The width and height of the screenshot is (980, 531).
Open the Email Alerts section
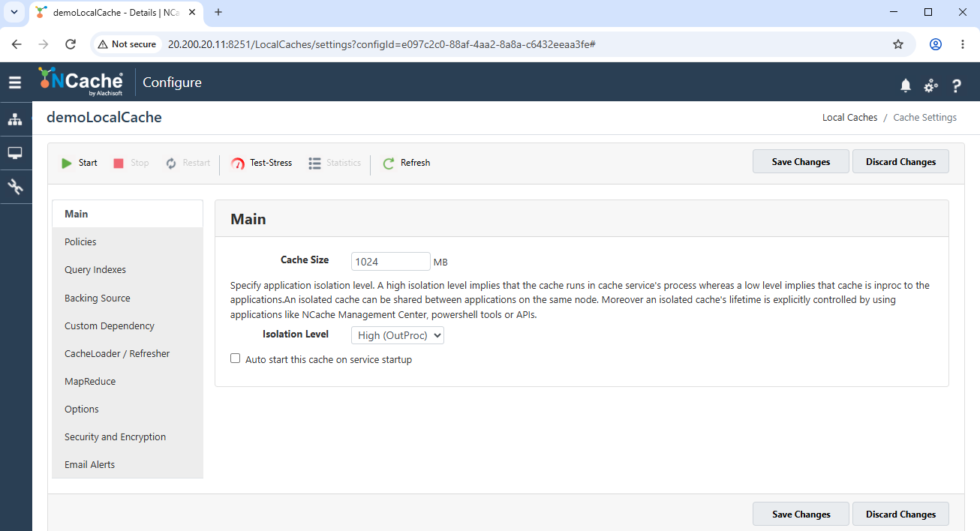point(128,464)
